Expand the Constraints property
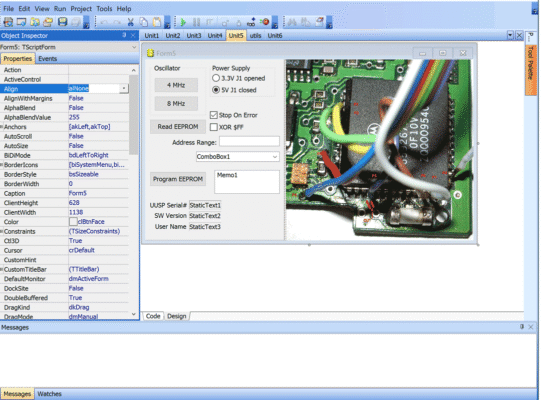541x400 pixels. 1,231
